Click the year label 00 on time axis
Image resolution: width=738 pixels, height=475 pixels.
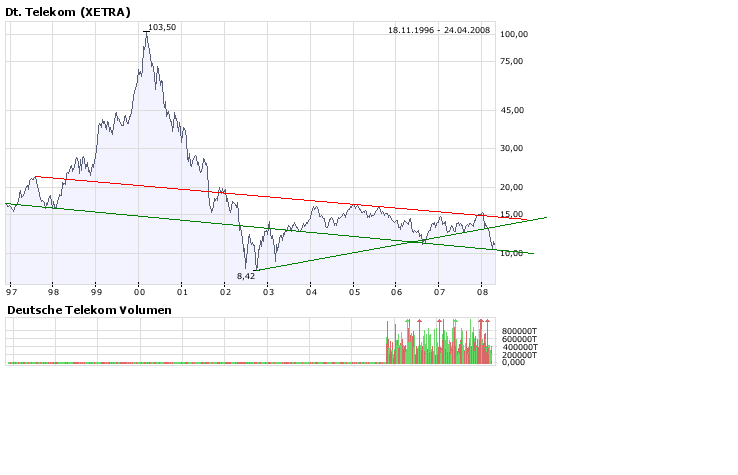[x=139, y=292]
